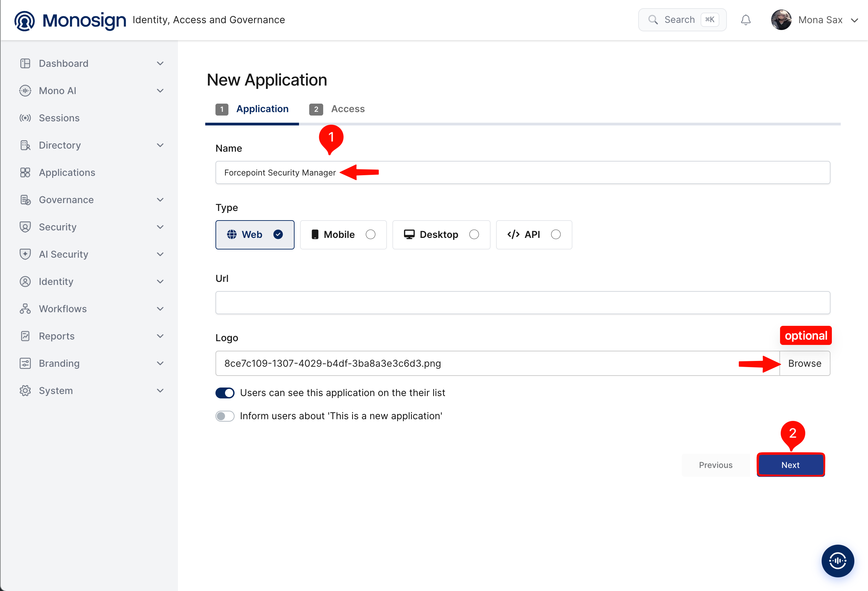Viewport: 868px width, 591px height.
Task: Expand the Directory menu chevron
Action: 160,145
